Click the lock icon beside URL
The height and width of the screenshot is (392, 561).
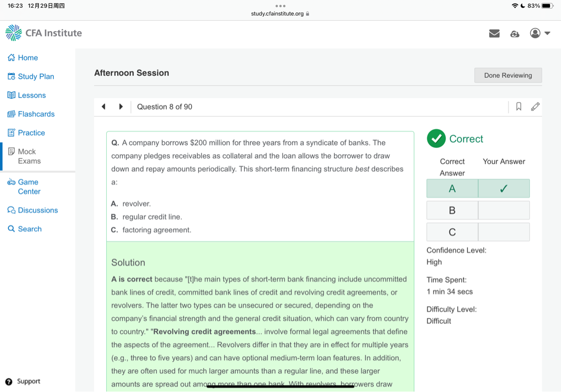307,14
